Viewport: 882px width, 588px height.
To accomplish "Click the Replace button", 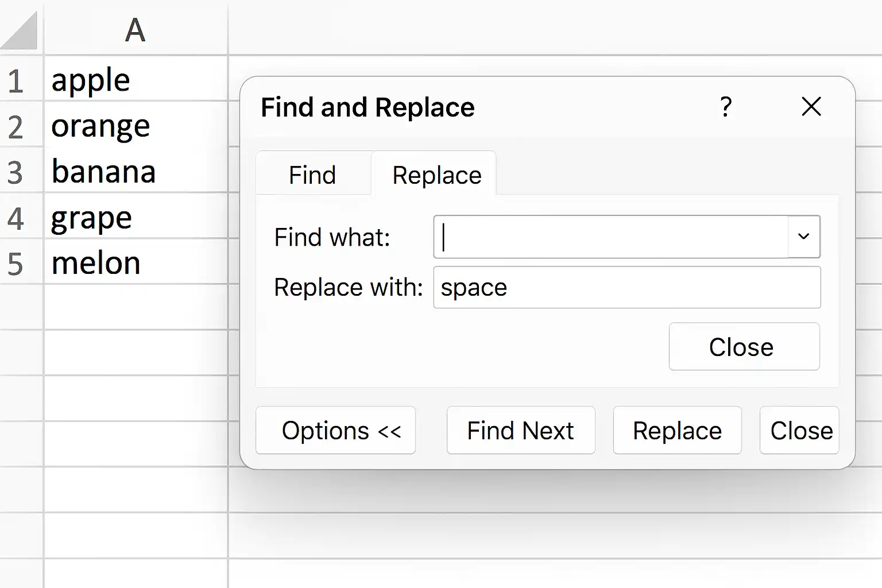I will [x=677, y=430].
